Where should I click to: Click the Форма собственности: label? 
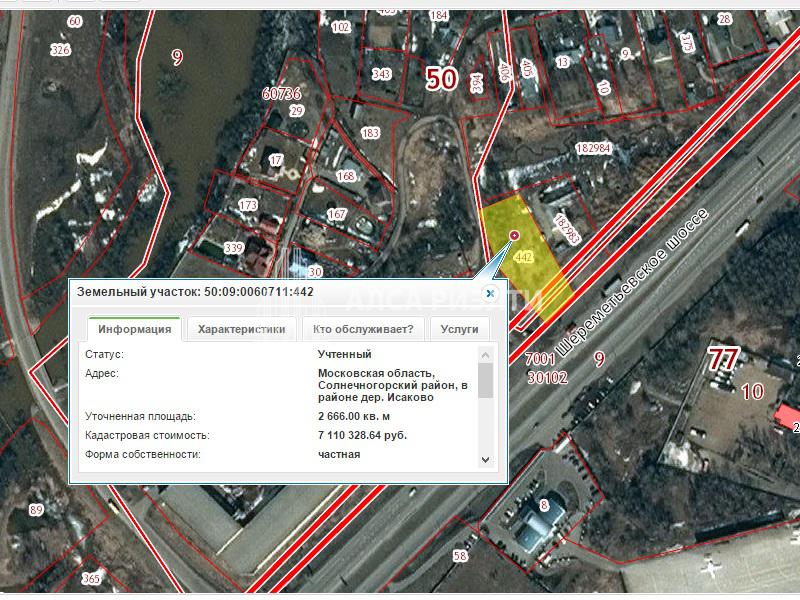tap(142, 454)
